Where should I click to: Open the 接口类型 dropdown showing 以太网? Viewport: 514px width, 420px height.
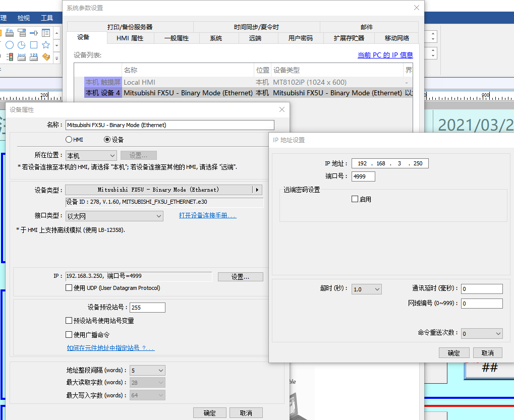tap(115, 216)
